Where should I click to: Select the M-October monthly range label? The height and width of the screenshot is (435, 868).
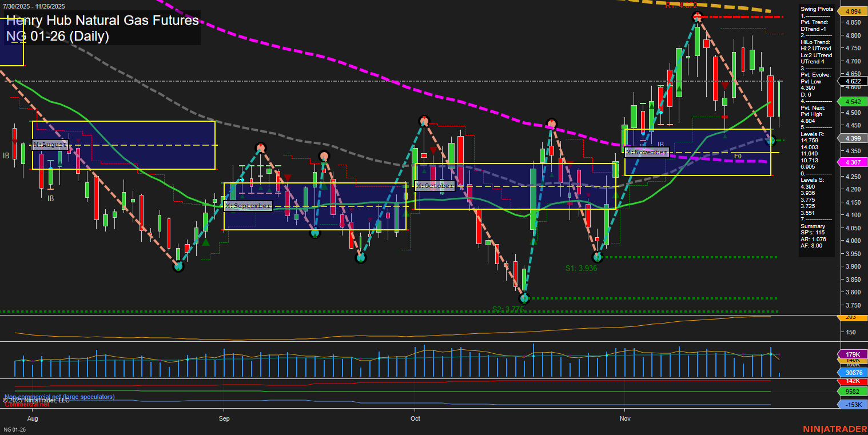[x=435, y=186]
